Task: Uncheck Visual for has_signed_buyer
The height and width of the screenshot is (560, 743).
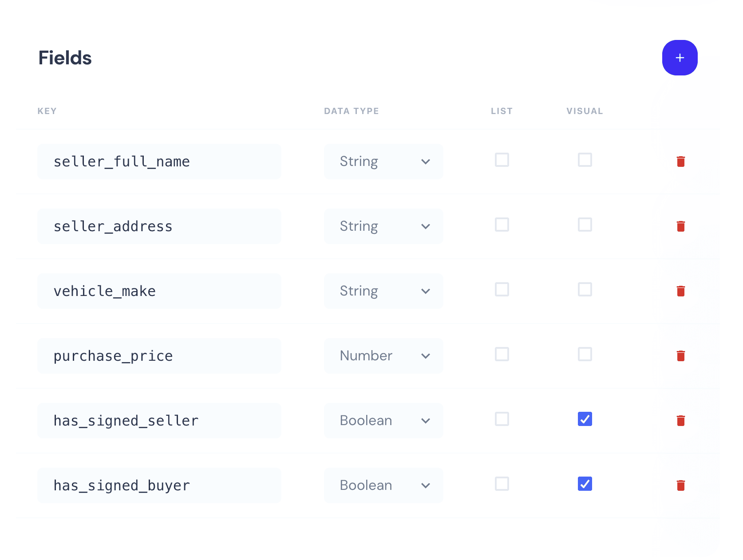Action: (x=585, y=484)
